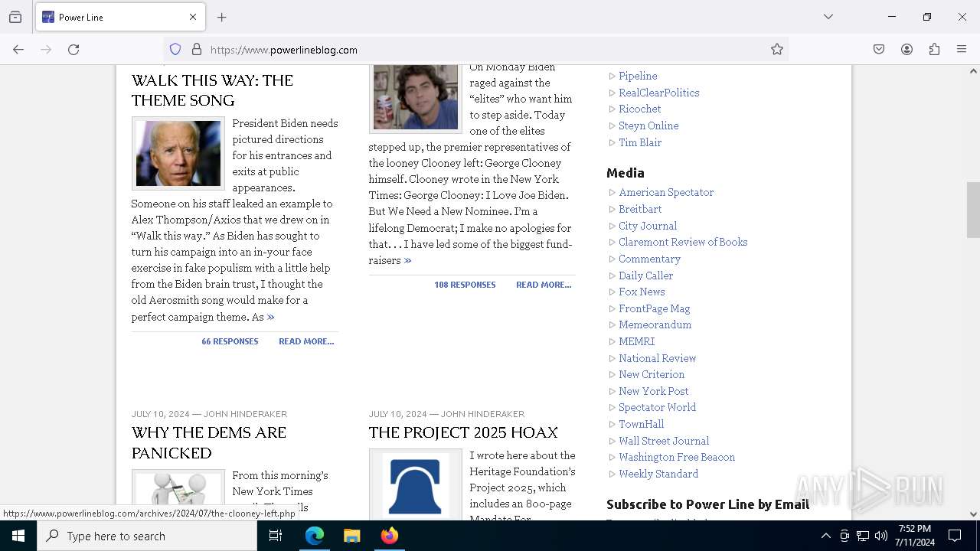Open the list all tabs dropdown
The image size is (980, 551).
tap(828, 17)
